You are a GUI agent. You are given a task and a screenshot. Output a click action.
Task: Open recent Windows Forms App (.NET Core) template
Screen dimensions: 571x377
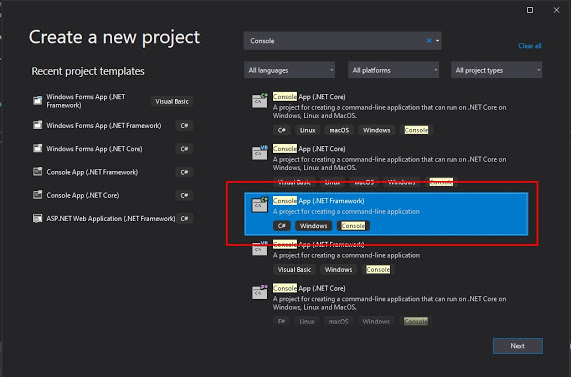(94, 149)
